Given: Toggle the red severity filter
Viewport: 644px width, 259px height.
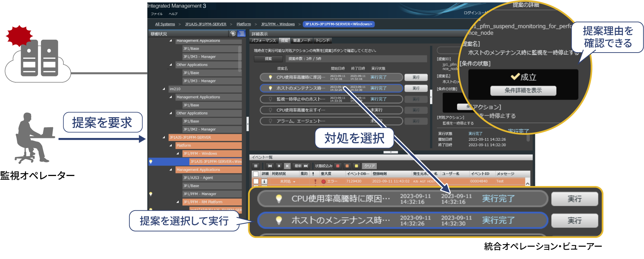Looking at the screenshot, I should (x=338, y=166).
